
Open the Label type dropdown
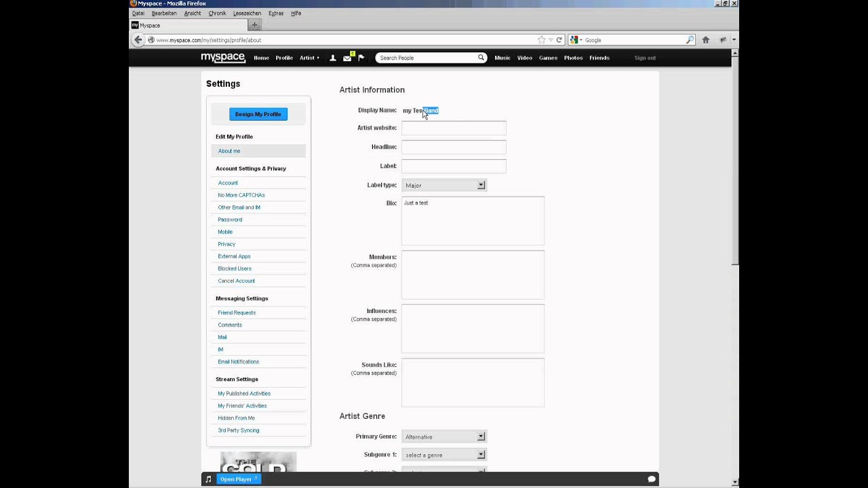[443, 185]
